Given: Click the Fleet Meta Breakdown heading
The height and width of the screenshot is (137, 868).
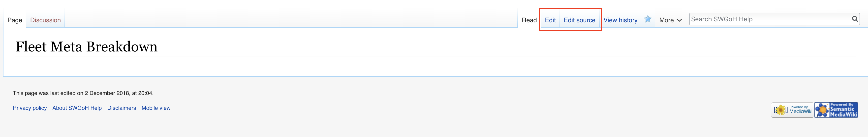Looking at the screenshot, I should pos(87,47).
